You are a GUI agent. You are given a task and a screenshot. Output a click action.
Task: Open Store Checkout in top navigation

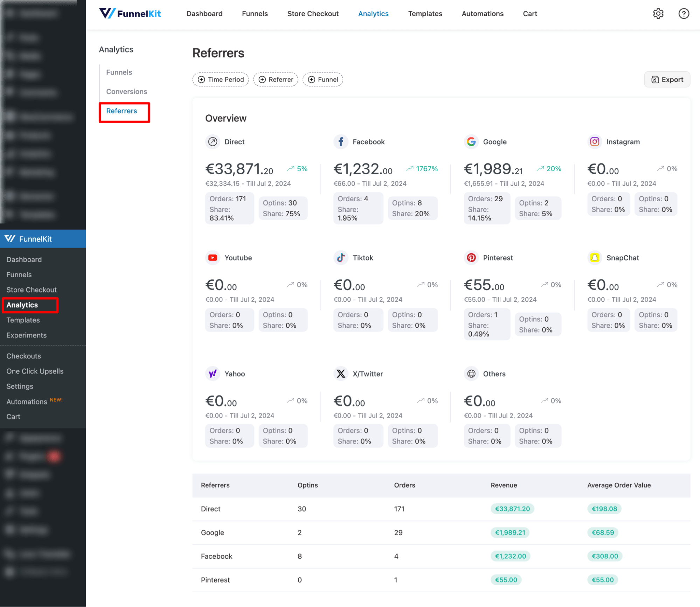[313, 14]
